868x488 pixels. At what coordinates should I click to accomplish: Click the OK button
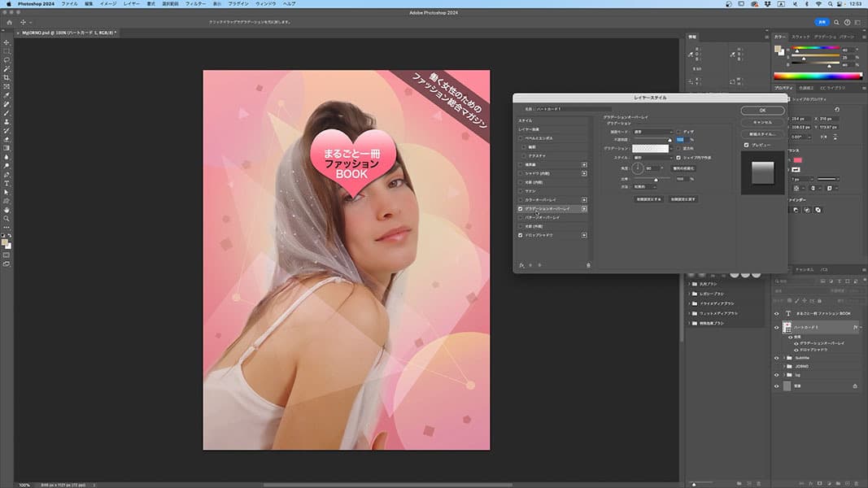(762, 110)
